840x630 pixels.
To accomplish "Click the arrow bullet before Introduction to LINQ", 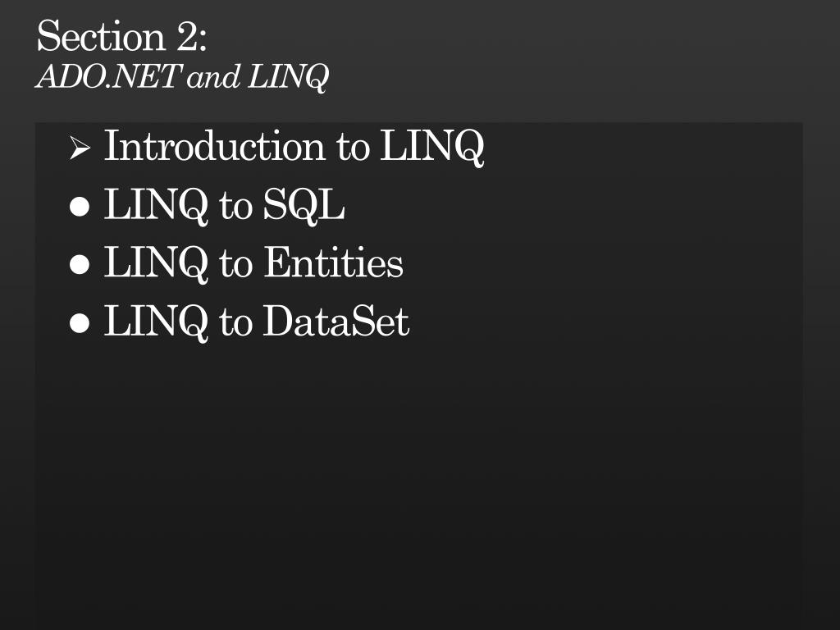I will (x=80, y=148).
